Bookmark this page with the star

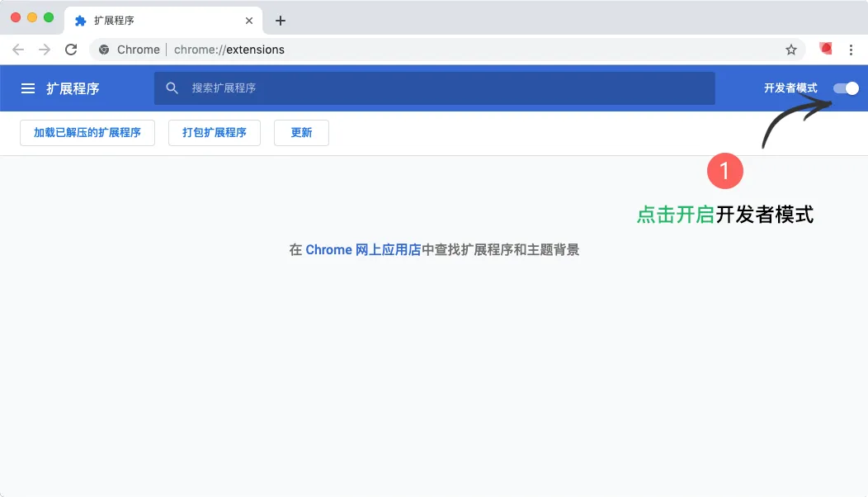(791, 50)
